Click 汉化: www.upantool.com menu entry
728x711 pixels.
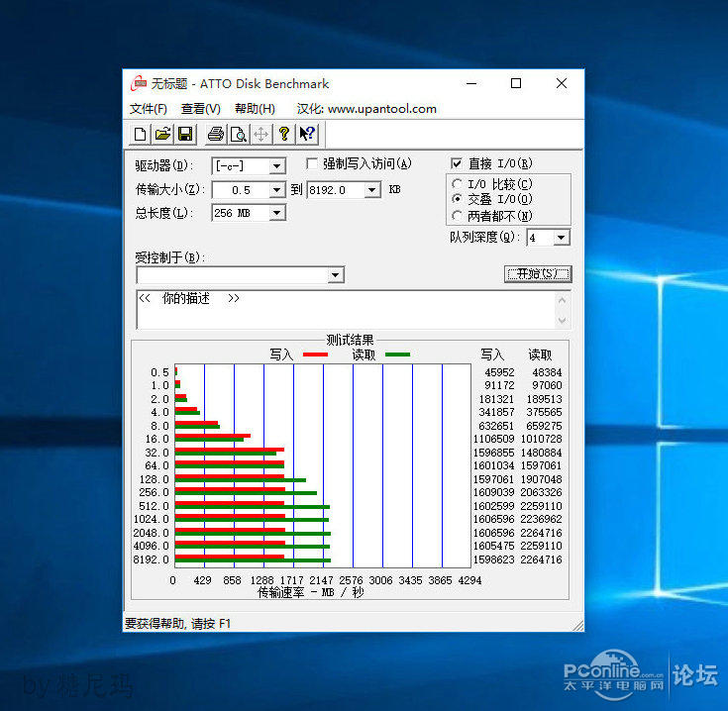coord(366,109)
